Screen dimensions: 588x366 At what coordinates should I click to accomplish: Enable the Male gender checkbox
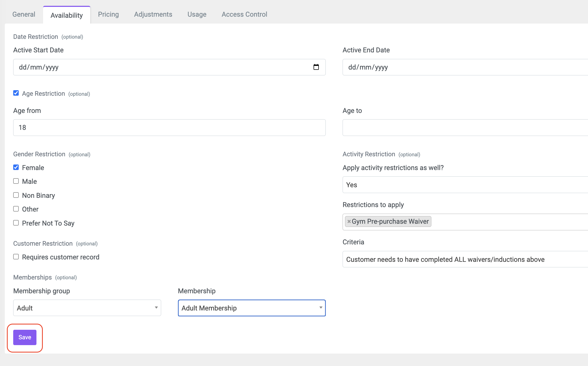pos(16,181)
